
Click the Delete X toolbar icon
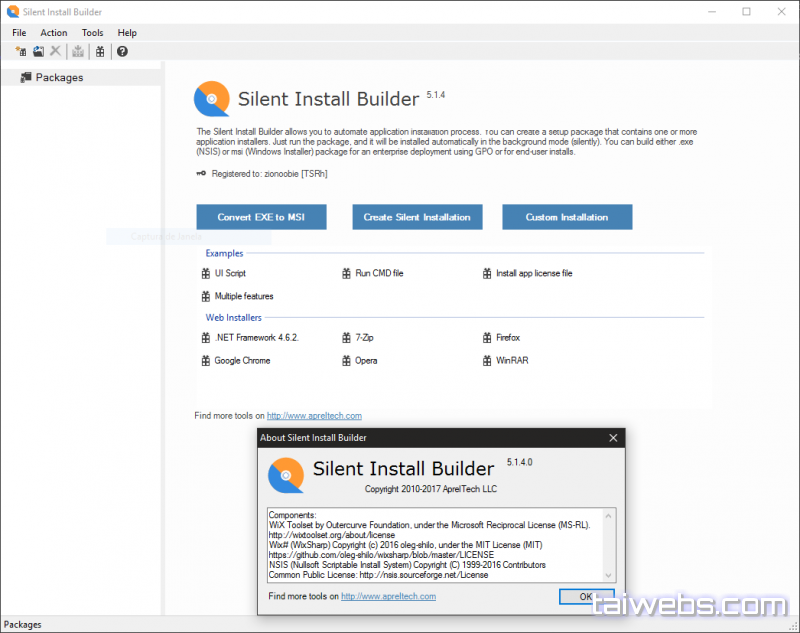(x=55, y=51)
